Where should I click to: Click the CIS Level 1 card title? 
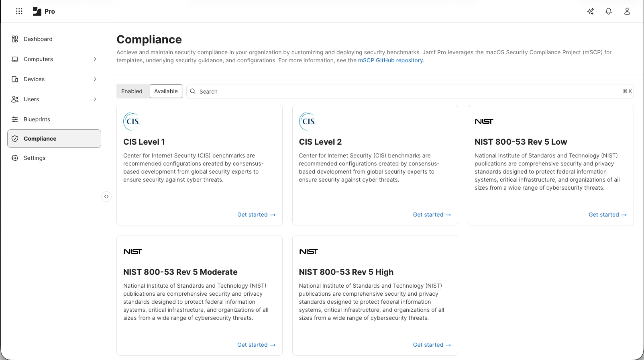click(144, 142)
